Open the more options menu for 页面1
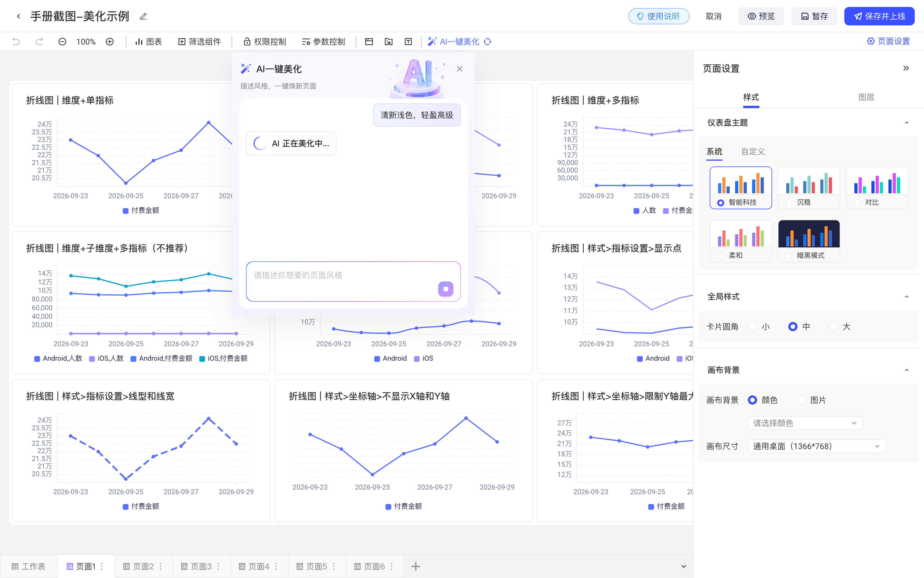Image resolution: width=924 pixels, height=578 pixels. pos(102,566)
